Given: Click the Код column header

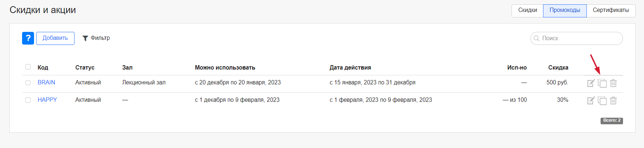Looking at the screenshot, I should pyautogui.click(x=43, y=67).
